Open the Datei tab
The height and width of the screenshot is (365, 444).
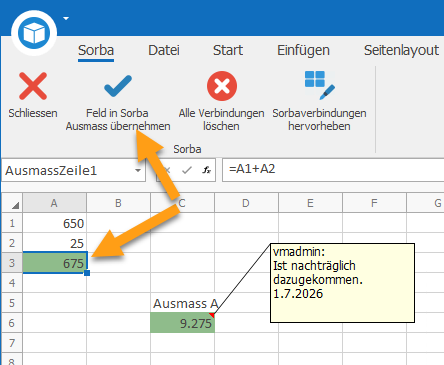[x=164, y=50]
